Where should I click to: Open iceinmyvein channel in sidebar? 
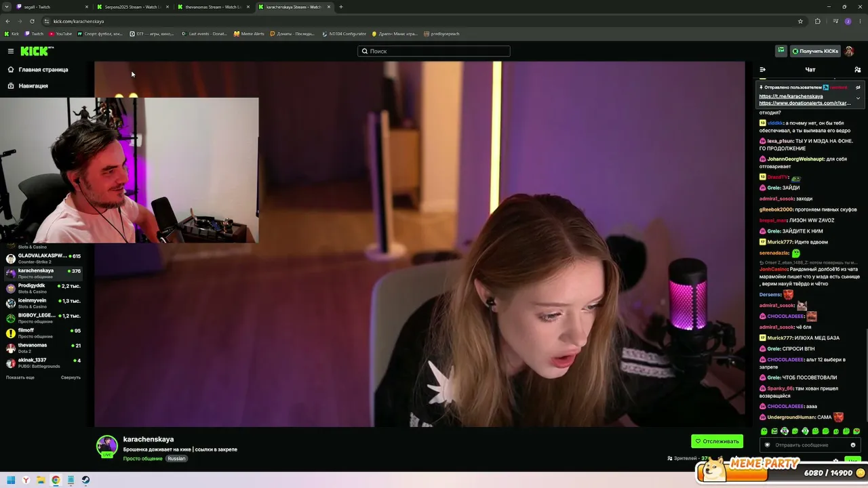[x=43, y=302]
